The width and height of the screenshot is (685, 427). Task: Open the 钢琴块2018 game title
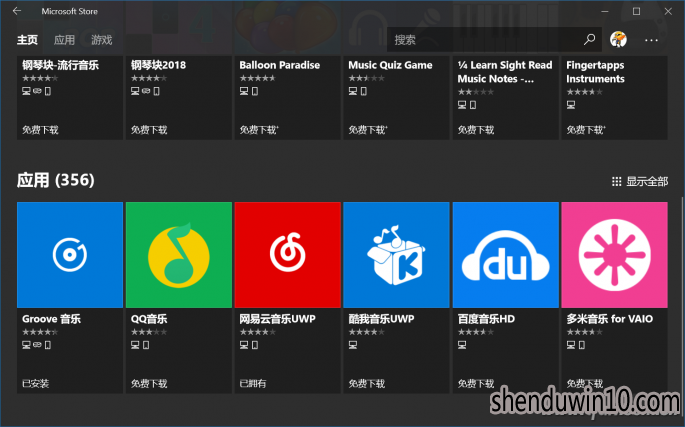pyautogui.click(x=158, y=65)
